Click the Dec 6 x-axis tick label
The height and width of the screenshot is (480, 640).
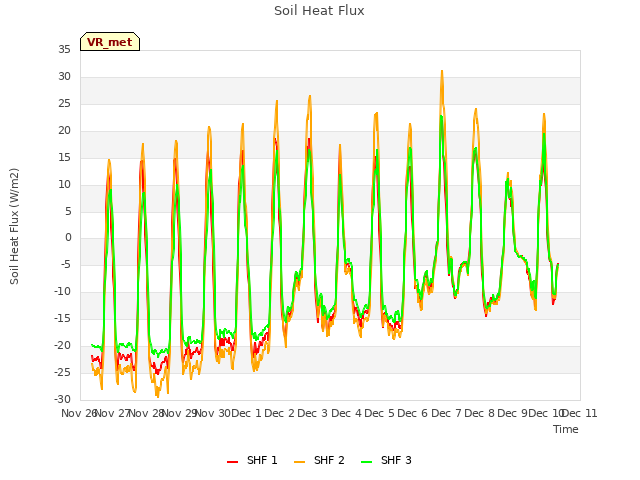point(413,413)
